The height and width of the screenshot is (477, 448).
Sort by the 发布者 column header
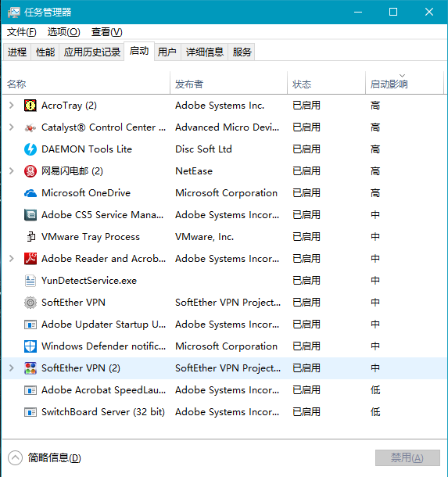point(229,84)
